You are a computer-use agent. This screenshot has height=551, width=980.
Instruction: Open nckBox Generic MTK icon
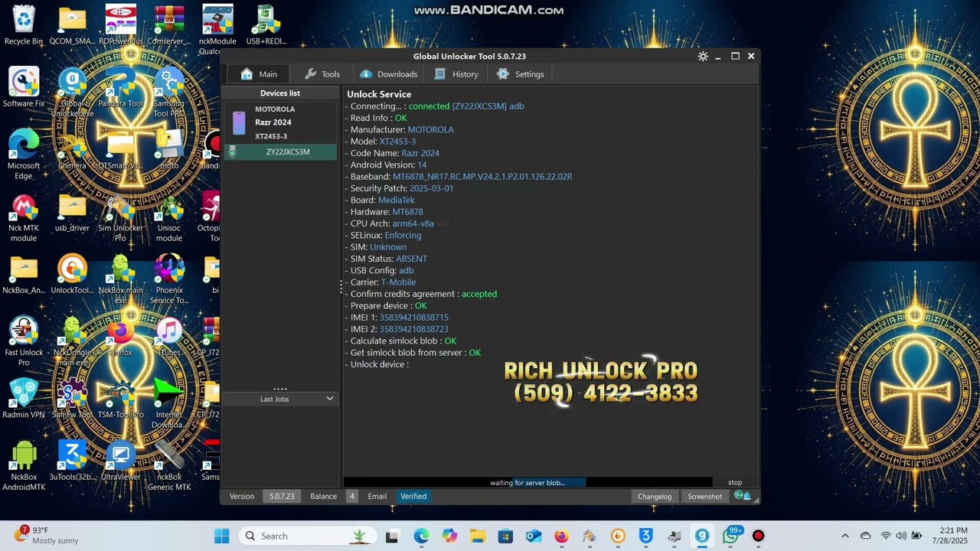pyautogui.click(x=169, y=465)
